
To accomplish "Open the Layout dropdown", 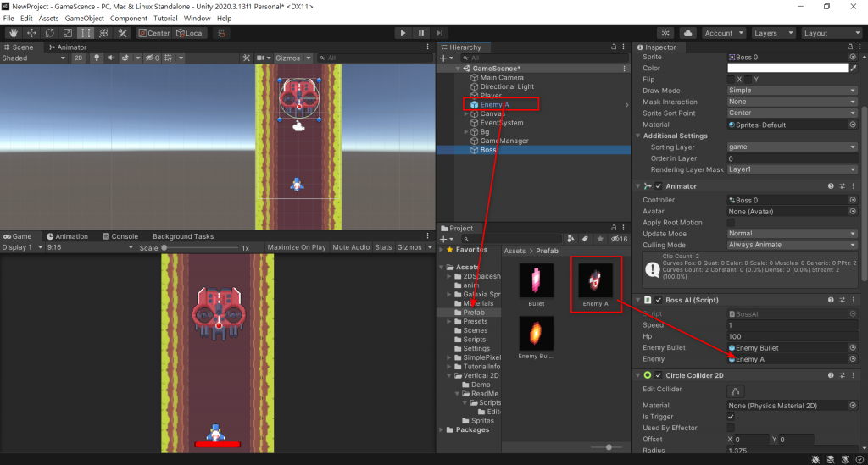I will 832,33.
